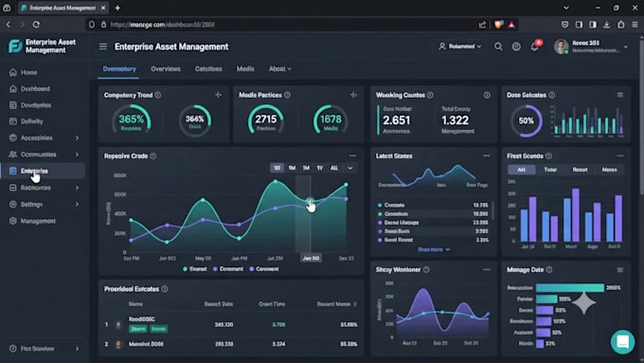The height and width of the screenshot is (363, 644).
Task: Open the browser downloads icon
Action: pyautogui.click(x=607, y=25)
